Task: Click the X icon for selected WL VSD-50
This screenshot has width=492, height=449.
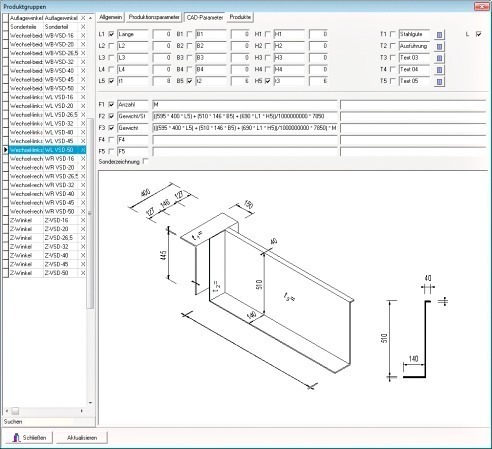Action: [83, 150]
